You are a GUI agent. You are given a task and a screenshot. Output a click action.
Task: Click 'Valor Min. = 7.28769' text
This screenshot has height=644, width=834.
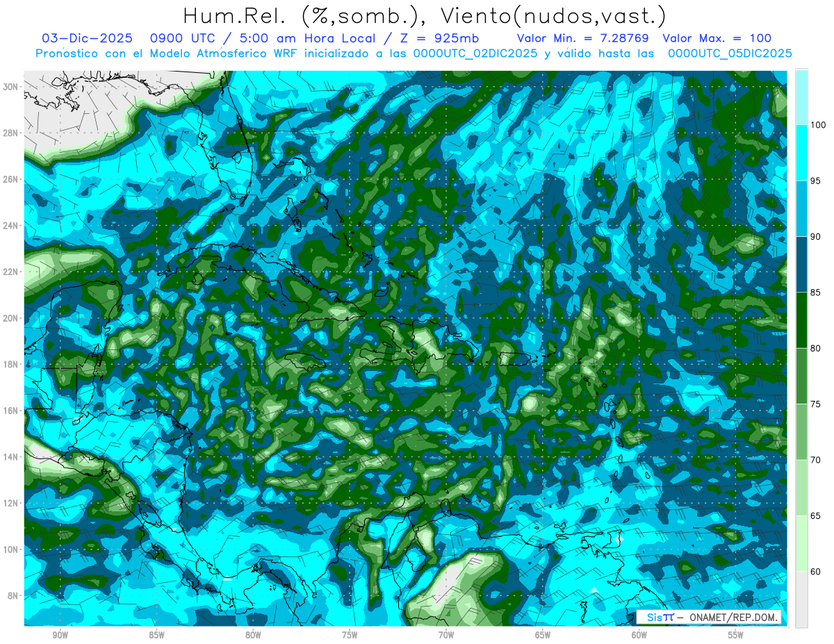[582, 38]
